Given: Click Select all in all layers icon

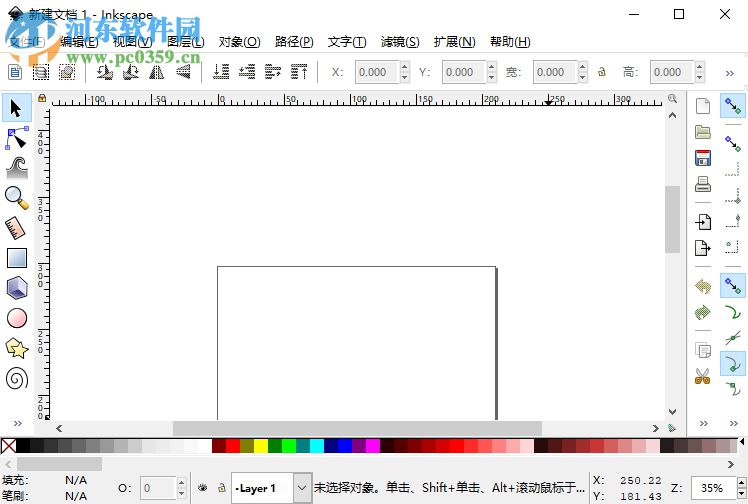Looking at the screenshot, I should tap(41, 72).
